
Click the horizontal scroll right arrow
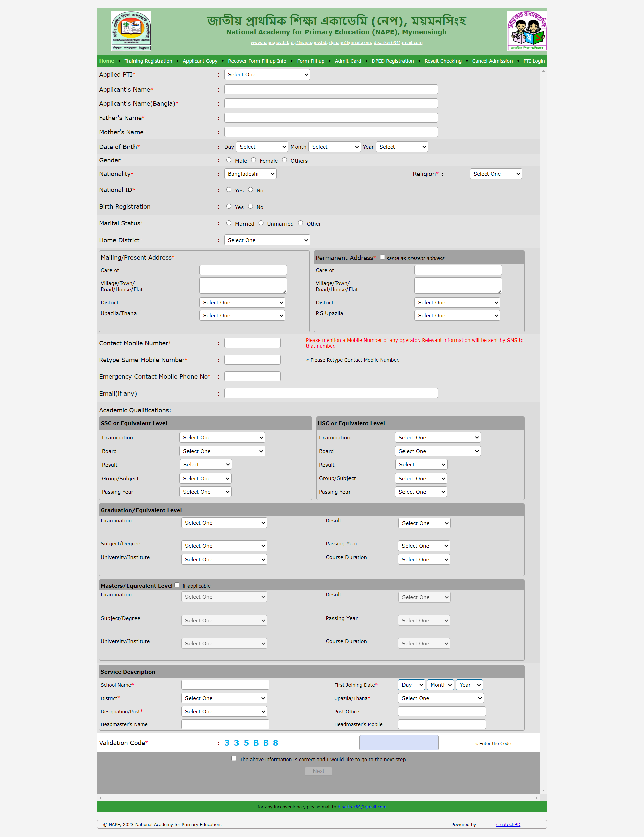(536, 798)
